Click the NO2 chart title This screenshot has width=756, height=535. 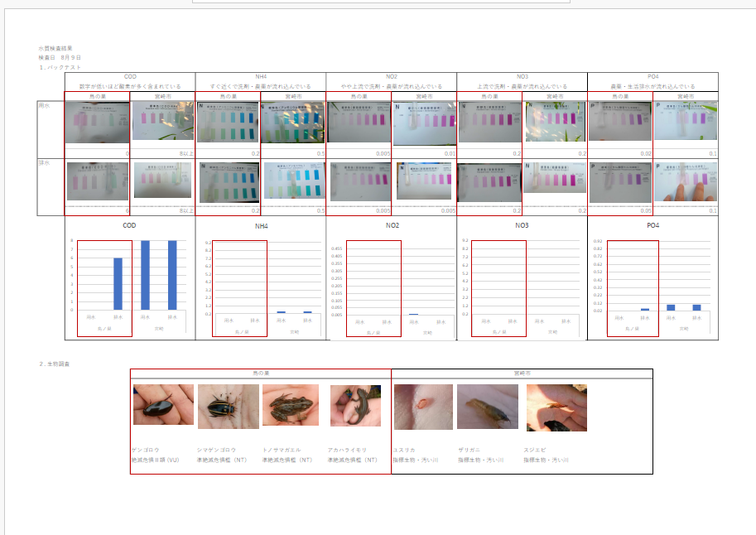click(x=392, y=224)
